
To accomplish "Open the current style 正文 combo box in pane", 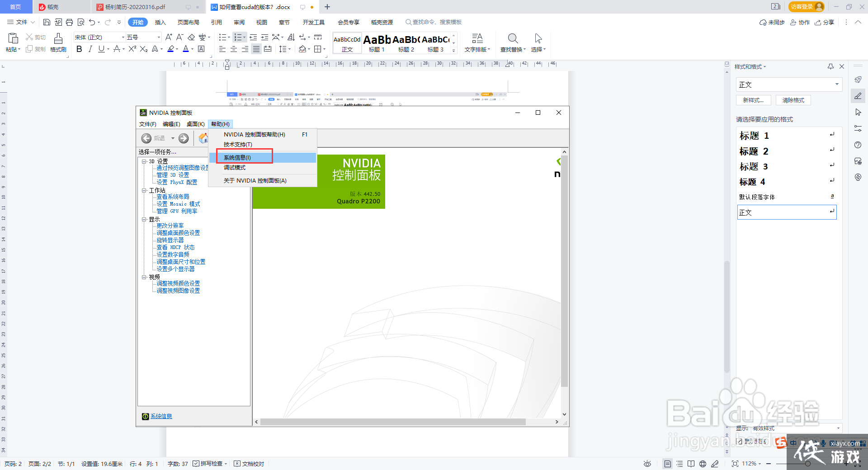I will click(789, 85).
